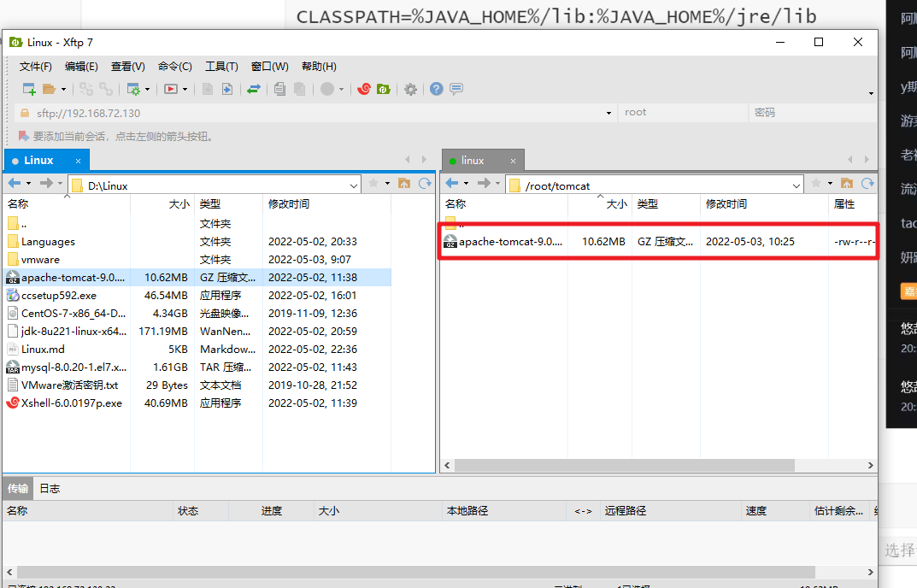Click the 密码 password field
This screenshot has height=588, width=917.
coord(813,112)
